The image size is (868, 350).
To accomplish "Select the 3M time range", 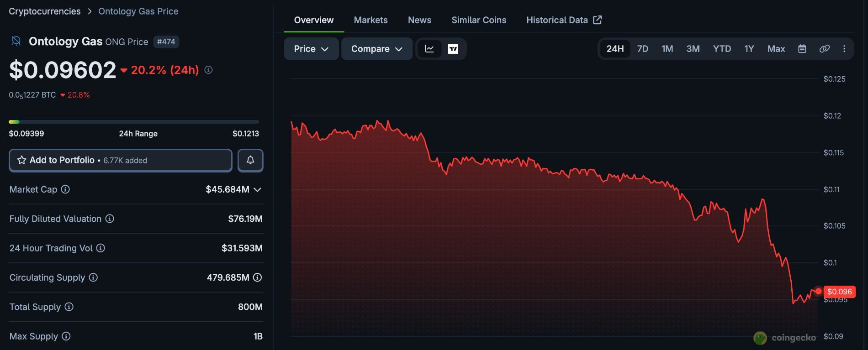I will (x=693, y=49).
